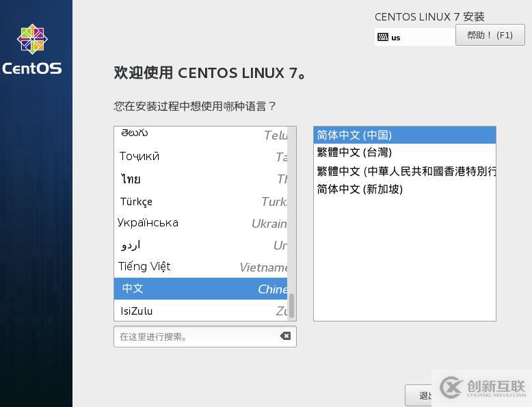Screen dimensions: 532x407
Task: Click the language list scrollbar thumb
Action: point(291,306)
